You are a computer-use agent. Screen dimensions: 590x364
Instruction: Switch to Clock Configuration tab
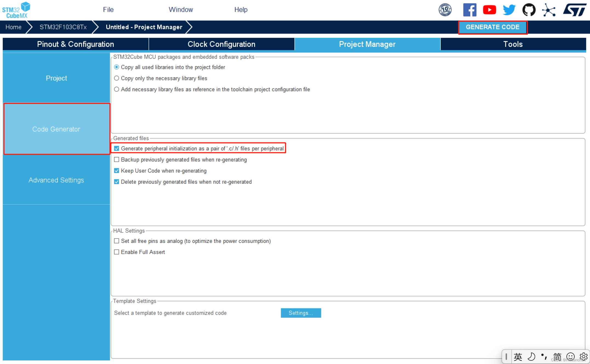pyautogui.click(x=221, y=44)
